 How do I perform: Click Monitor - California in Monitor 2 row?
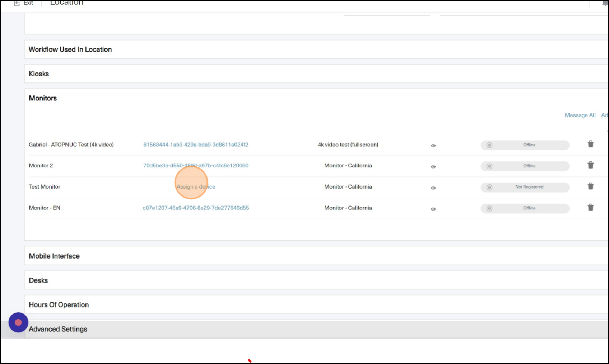[x=348, y=165]
